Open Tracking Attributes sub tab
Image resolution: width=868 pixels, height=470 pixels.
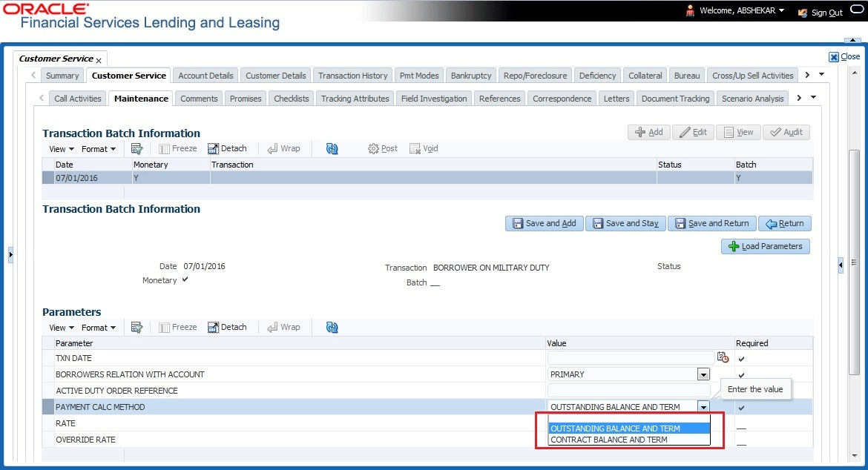point(355,99)
